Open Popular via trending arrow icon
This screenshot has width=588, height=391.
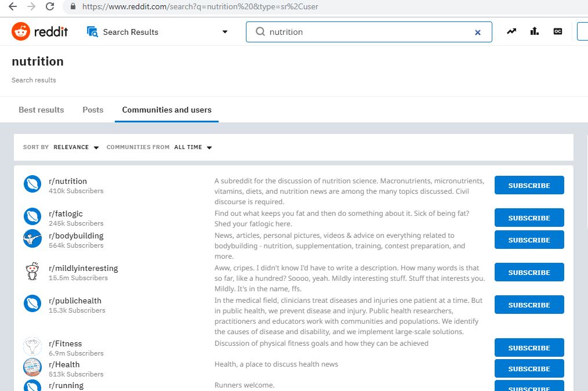[511, 31]
